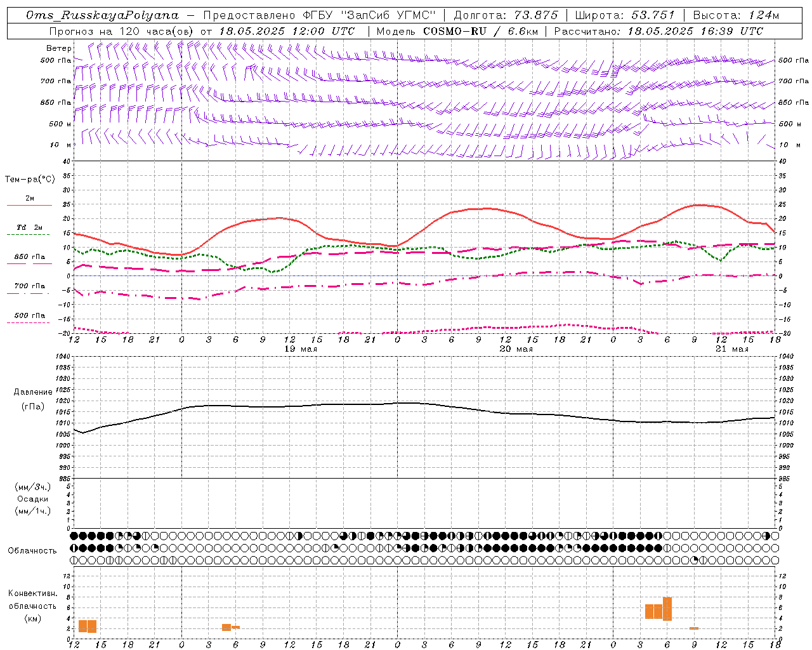This screenshot has width=812, height=650.
Task: Click the 19 мая date label
Action: [301, 349]
